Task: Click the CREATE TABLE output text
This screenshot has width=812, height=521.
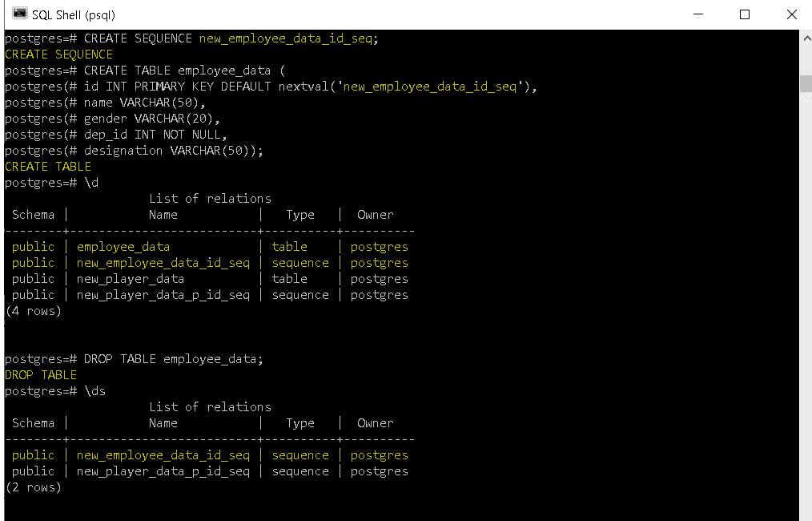Action: pyautogui.click(x=48, y=166)
